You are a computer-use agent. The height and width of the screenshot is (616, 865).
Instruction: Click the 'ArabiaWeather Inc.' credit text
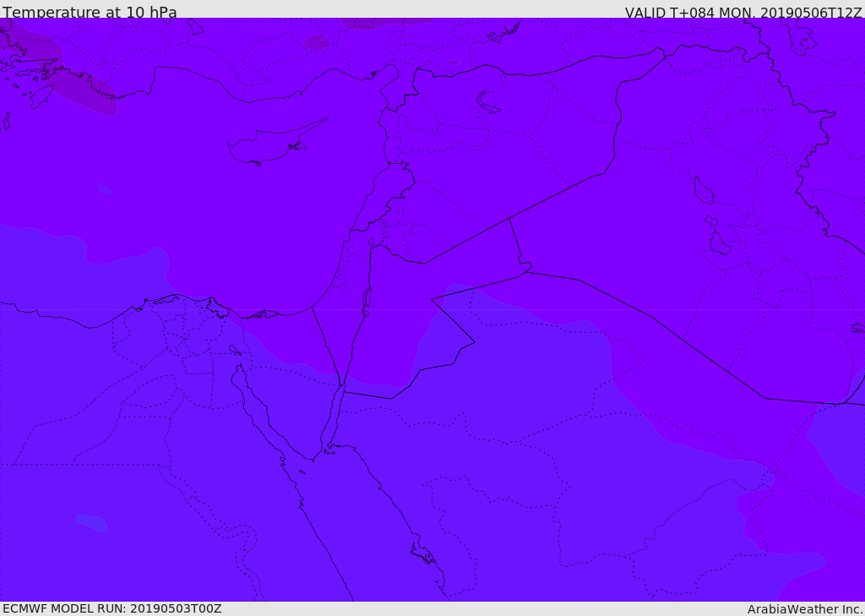pyautogui.click(x=805, y=609)
